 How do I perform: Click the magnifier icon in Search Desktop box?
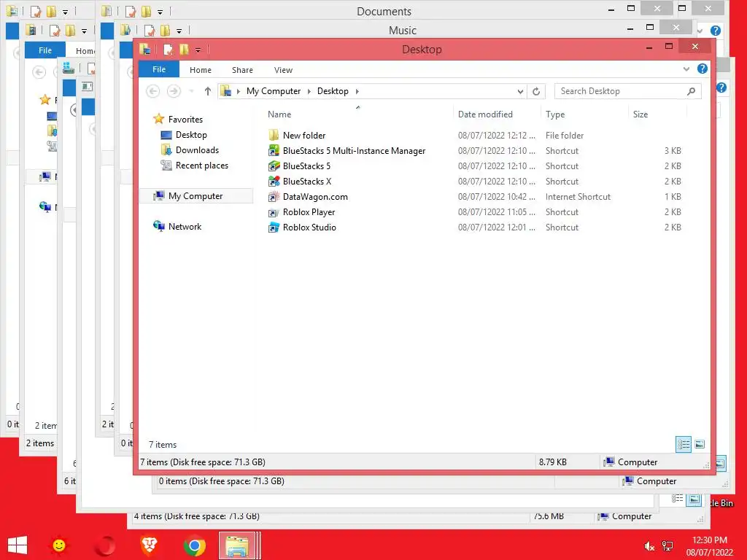click(692, 91)
